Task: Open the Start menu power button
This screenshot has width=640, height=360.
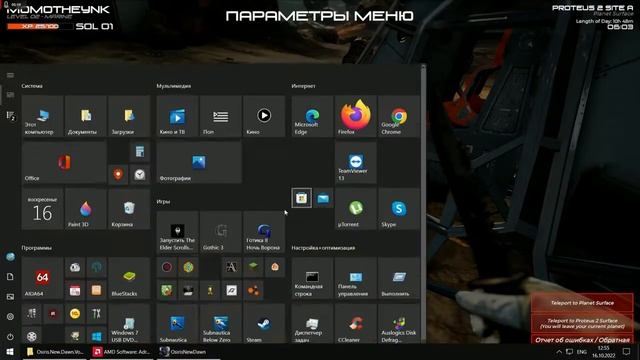Action: [x=10, y=336]
